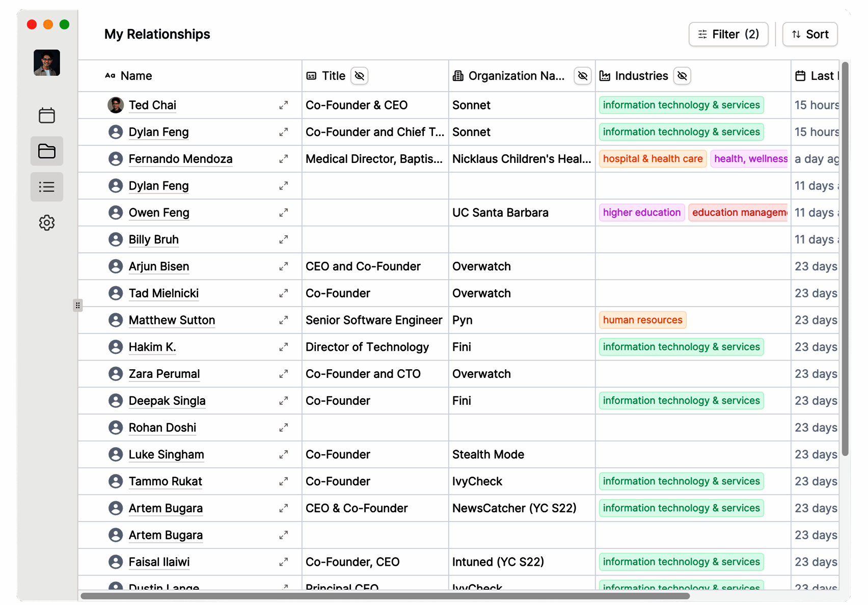868x605 pixels.
Task: Expand Matthew Sutton's record
Action: click(284, 320)
